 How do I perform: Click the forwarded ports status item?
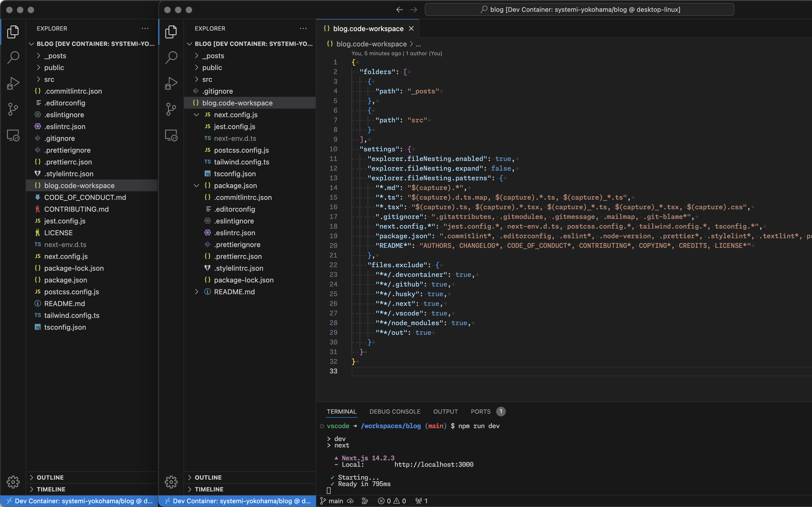(x=422, y=501)
